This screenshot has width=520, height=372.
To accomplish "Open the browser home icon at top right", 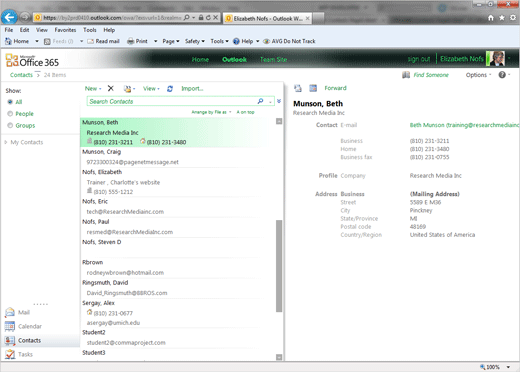I will 491,18.
